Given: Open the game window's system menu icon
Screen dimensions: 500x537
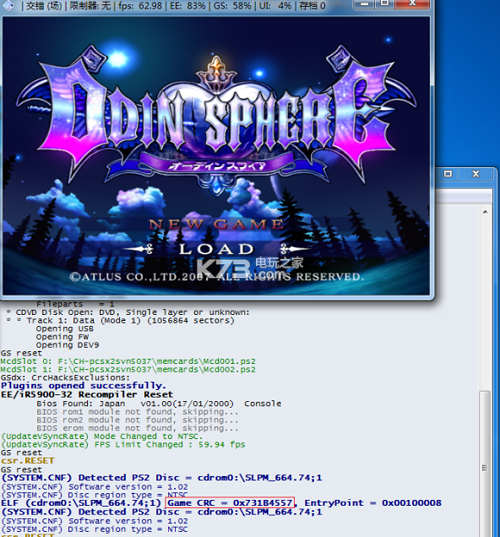Looking at the screenshot, I should [x=9, y=5].
